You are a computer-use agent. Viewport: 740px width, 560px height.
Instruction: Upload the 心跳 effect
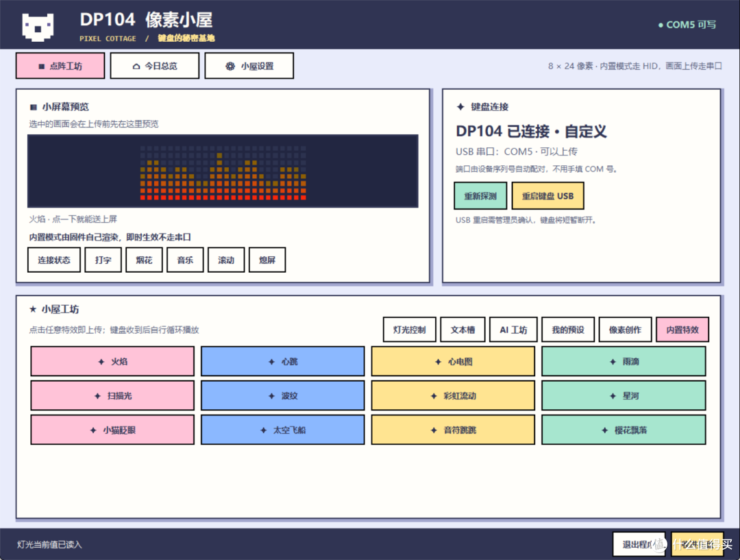coord(283,362)
